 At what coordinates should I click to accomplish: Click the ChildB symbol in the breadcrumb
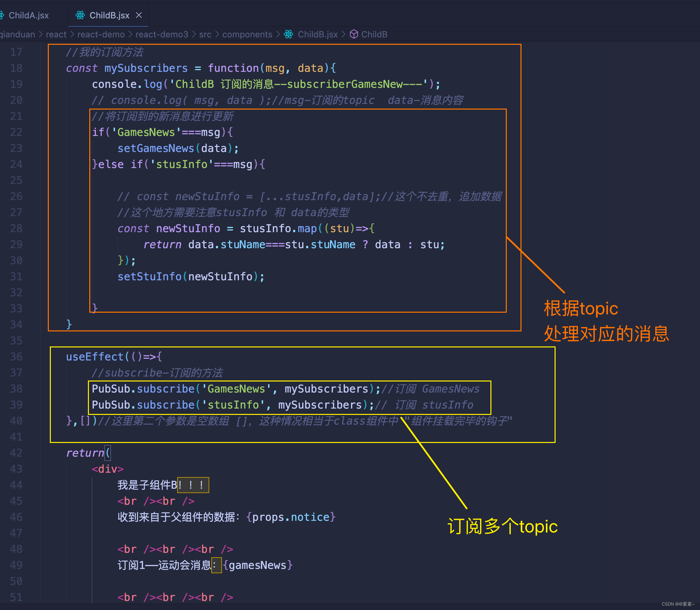coord(374,34)
